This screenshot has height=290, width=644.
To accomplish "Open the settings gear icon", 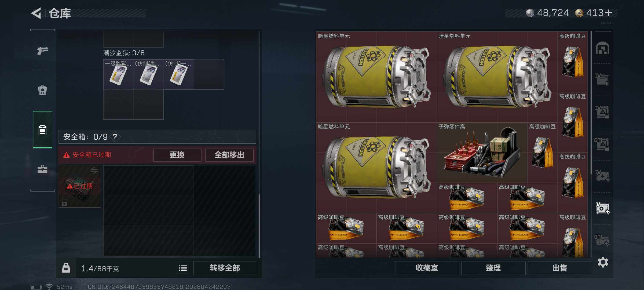I will click(603, 262).
